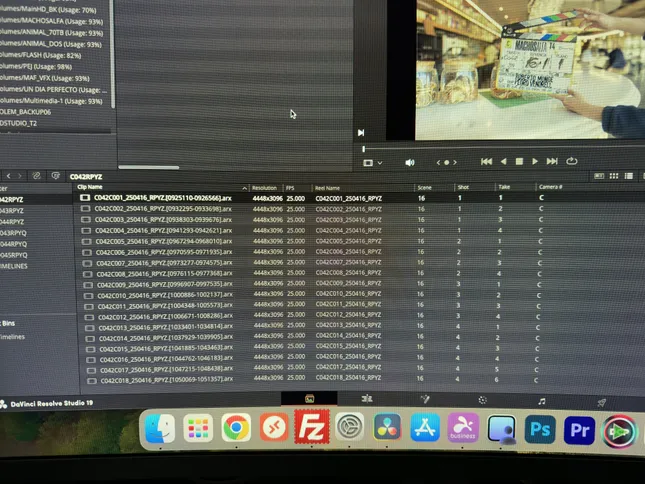Screen dimensions: 645x484
Task: Select the FLASH volume
Action: (41, 55)
